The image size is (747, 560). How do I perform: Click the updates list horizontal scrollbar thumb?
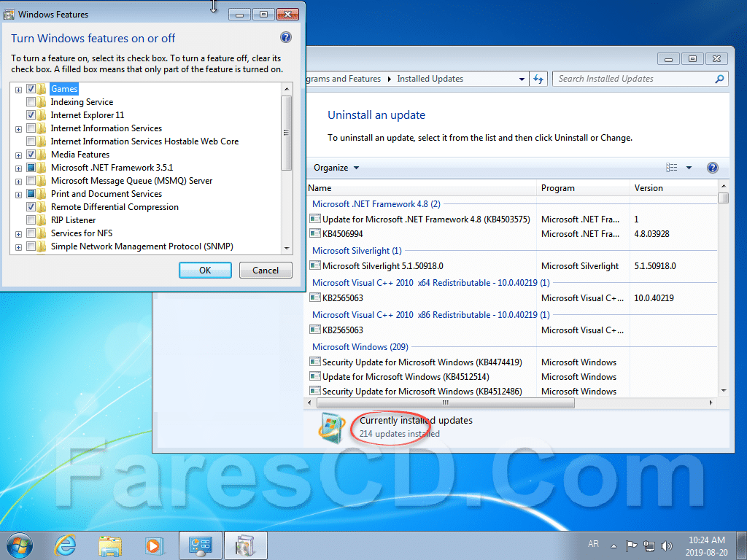(x=446, y=402)
